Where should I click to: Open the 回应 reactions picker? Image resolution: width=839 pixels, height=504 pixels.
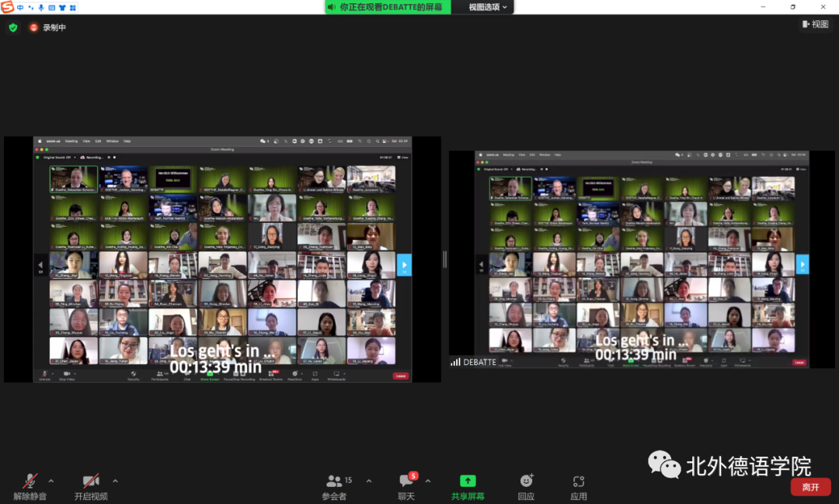point(527,487)
